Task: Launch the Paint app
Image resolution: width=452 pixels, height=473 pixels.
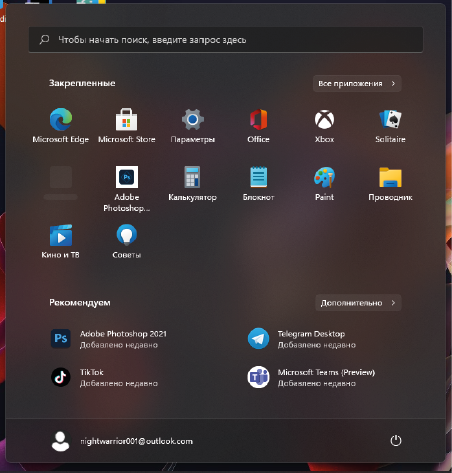Action: 324,184
